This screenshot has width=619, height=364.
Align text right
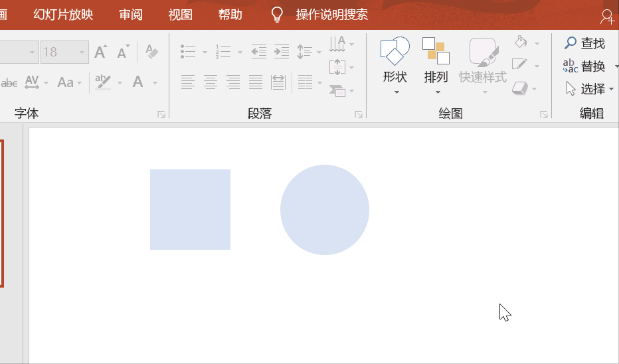click(233, 82)
